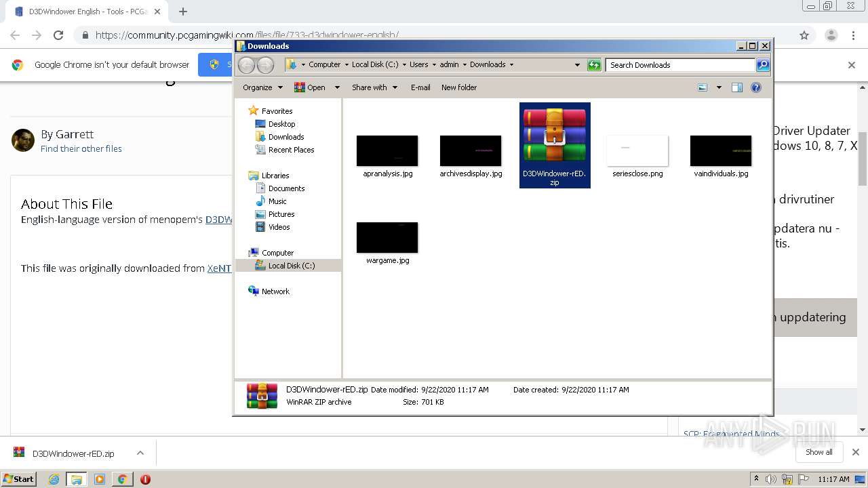Open the Chrome profile avatar icon

click(831, 35)
